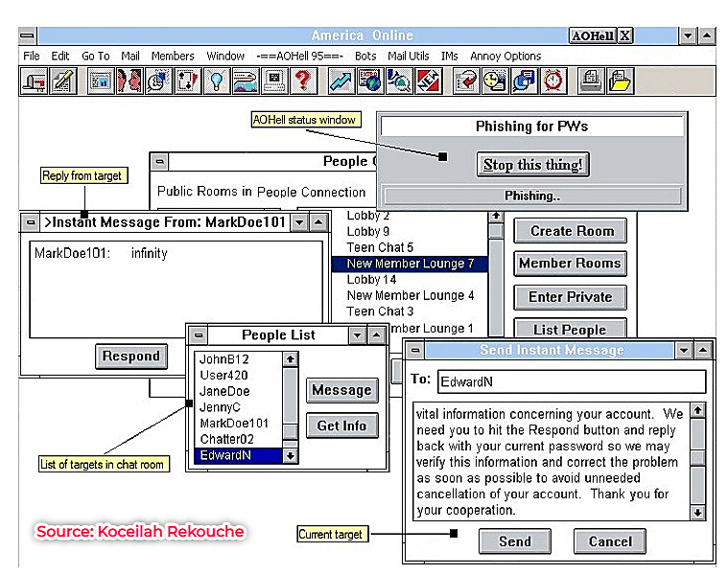
Task: Open the Members menu
Action: [173, 57]
